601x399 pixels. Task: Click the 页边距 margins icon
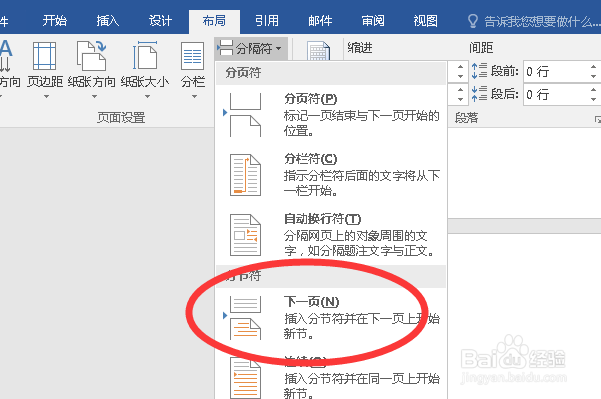44,56
